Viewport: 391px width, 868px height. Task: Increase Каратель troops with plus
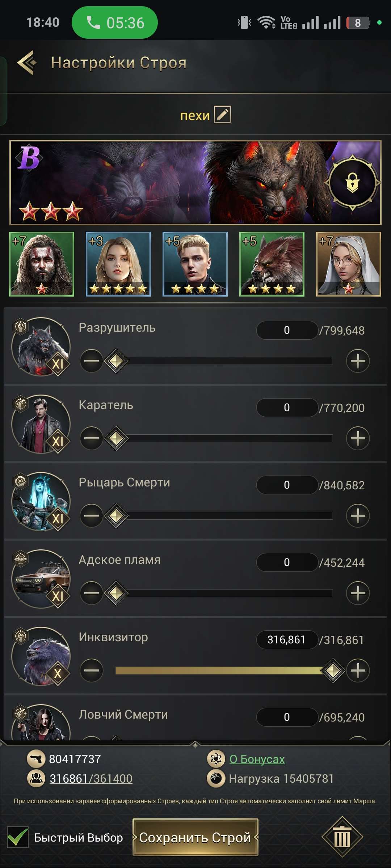coord(358,438)
